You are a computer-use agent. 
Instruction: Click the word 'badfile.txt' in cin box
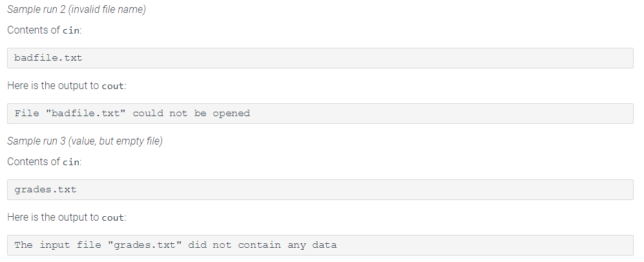pos(48,58)
